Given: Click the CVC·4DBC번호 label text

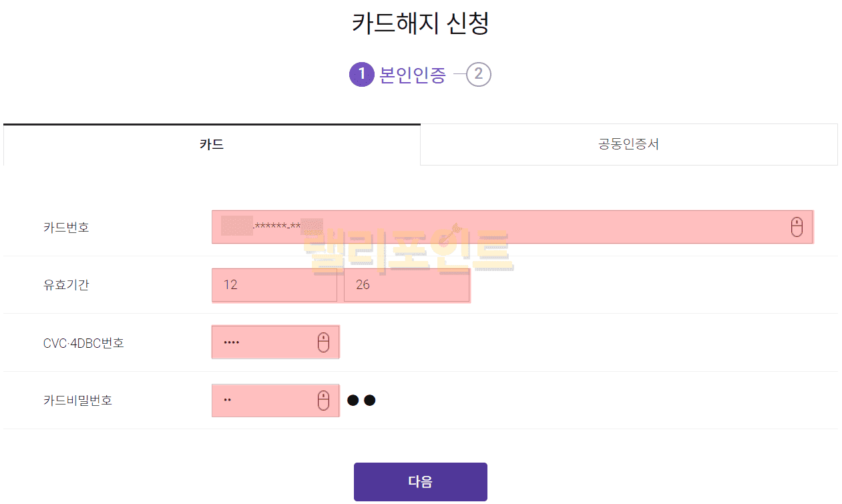Looking at the screenshot, I should click(x=83, y=343).
